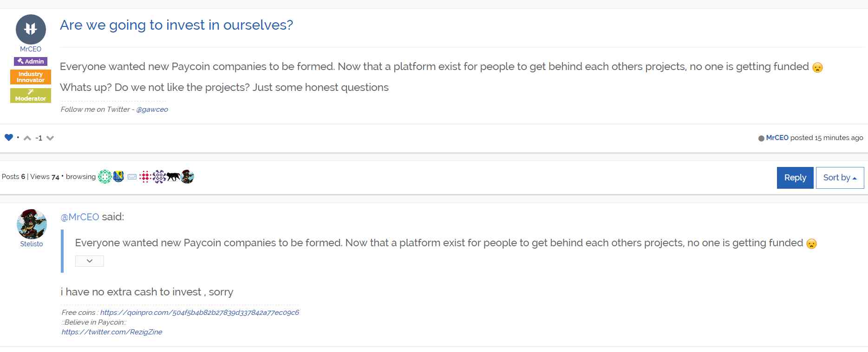Favorite the post with the heart icon

[9, 137]
